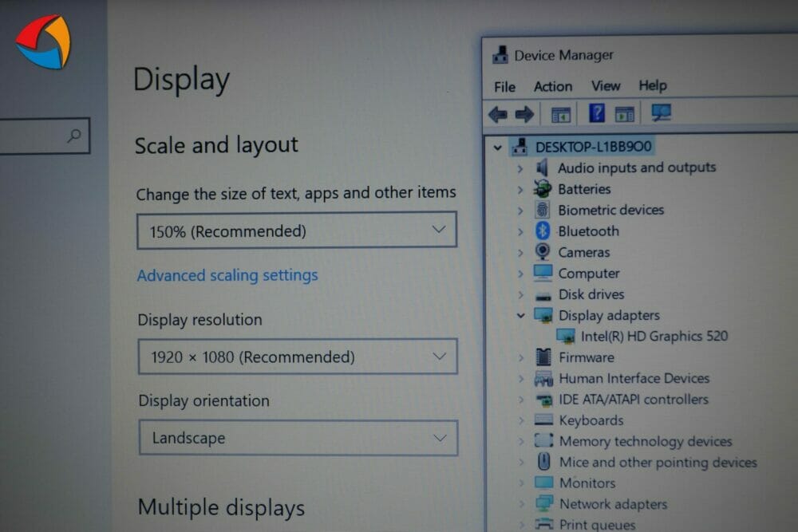The width and height of the screenshot is (798, 532).
Task: Click the Biometric devices fingerprint icon
Action: click(x=543, y=210)
